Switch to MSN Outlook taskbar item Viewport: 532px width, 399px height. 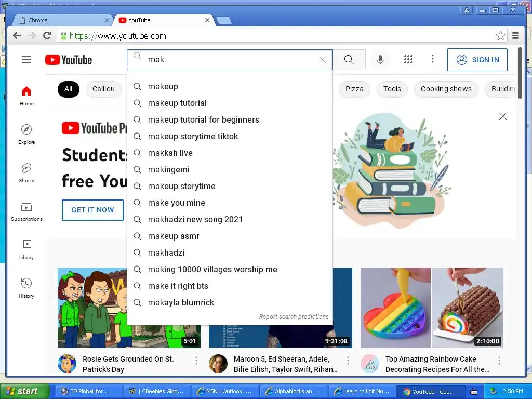[225, 391]
